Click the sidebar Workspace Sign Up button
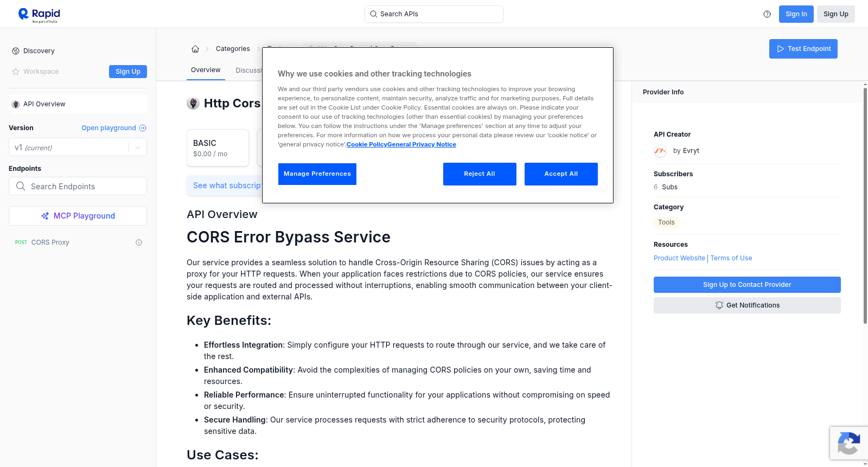Screen dimensions: 868x467 (x=128, y=72)
